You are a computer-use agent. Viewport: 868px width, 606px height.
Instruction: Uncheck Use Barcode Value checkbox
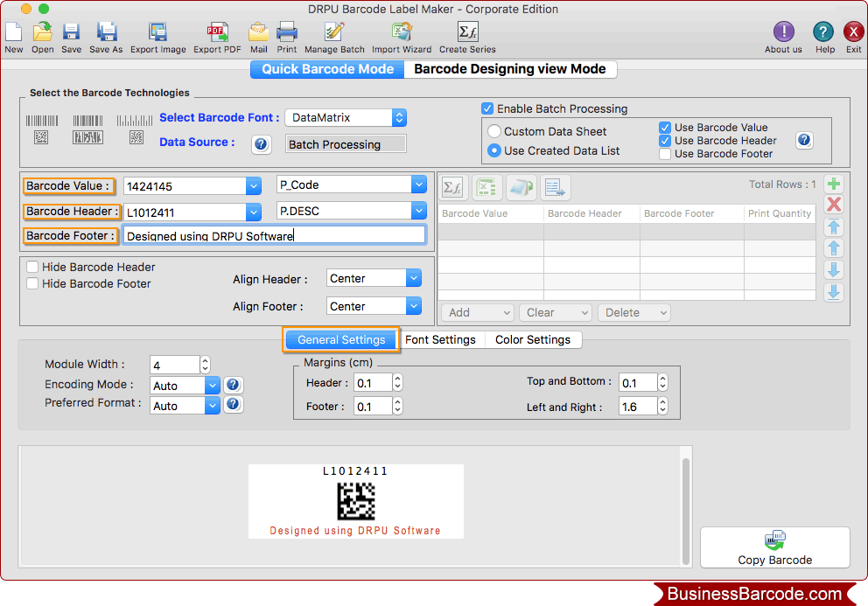coord(665,128)
